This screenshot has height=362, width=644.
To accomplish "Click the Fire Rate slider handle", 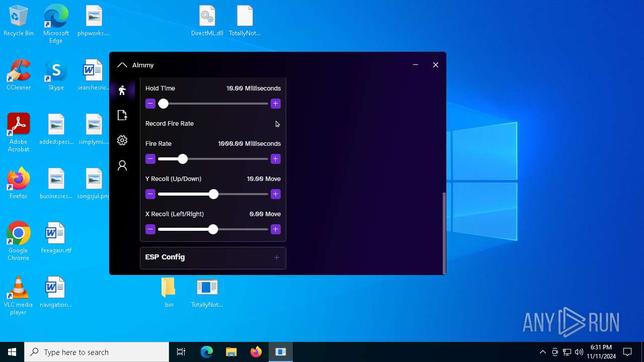I will tap(183, 159).
